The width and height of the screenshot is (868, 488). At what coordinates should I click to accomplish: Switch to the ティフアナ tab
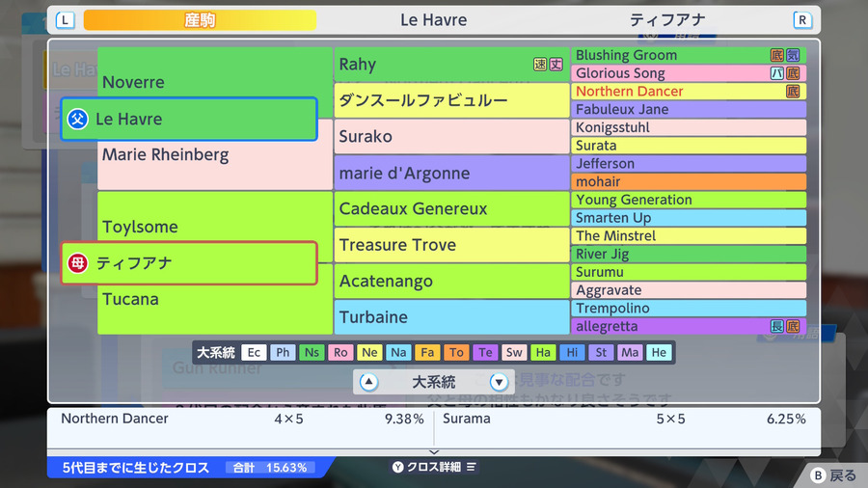667,20
